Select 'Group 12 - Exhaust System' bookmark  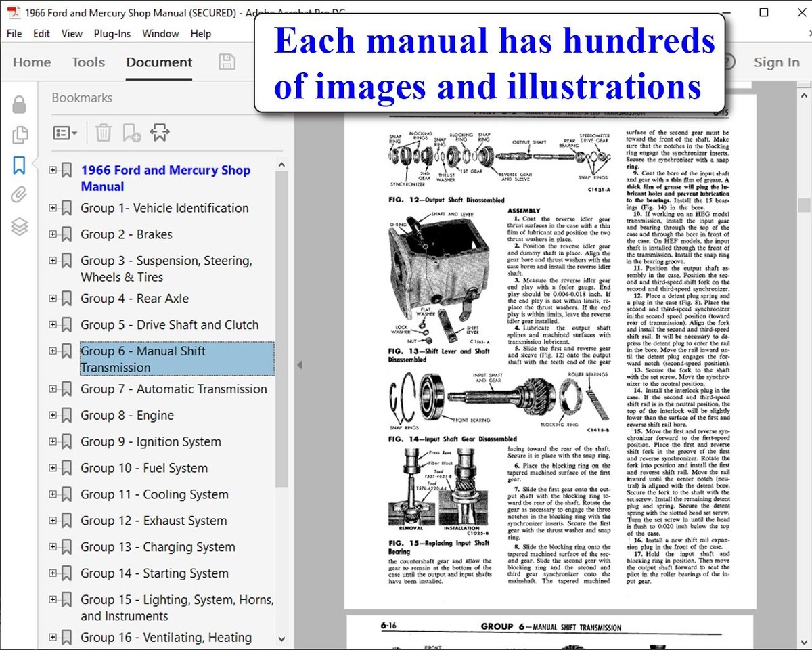click(154, 521)
